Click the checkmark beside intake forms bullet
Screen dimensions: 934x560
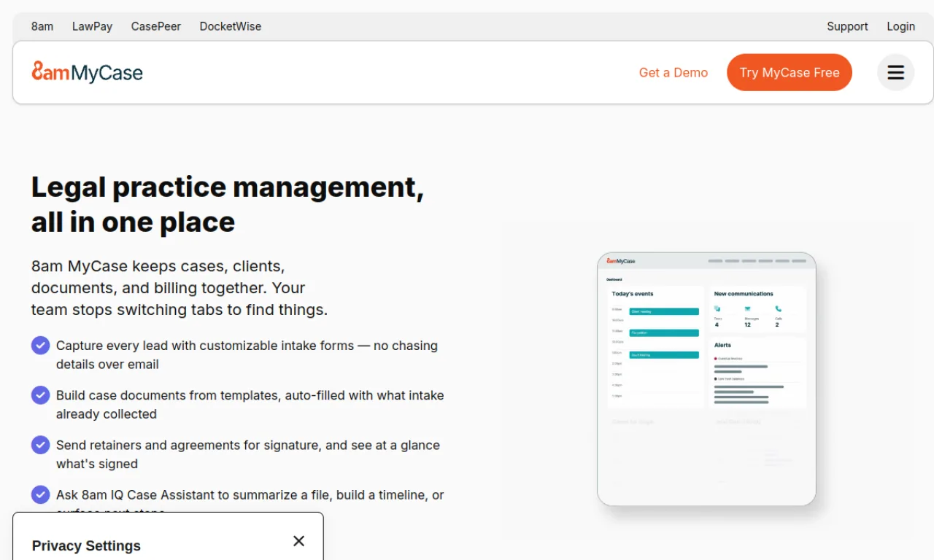coord(41,346)
